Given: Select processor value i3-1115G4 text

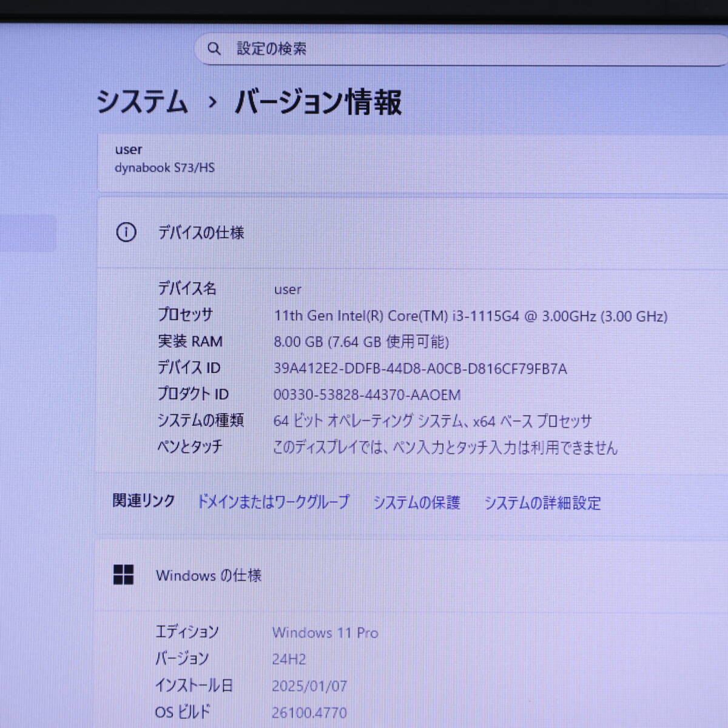Looking at the screenshot, I should coord(471,316).
